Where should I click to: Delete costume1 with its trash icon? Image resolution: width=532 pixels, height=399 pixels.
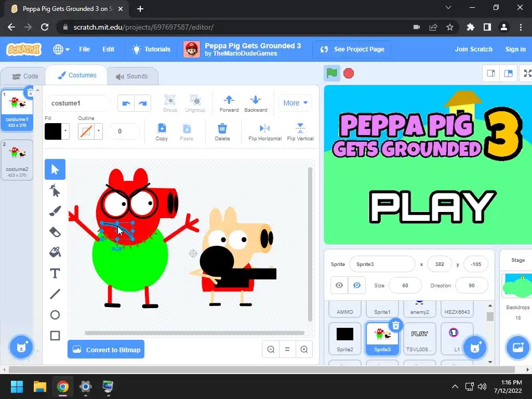[30, 94]
